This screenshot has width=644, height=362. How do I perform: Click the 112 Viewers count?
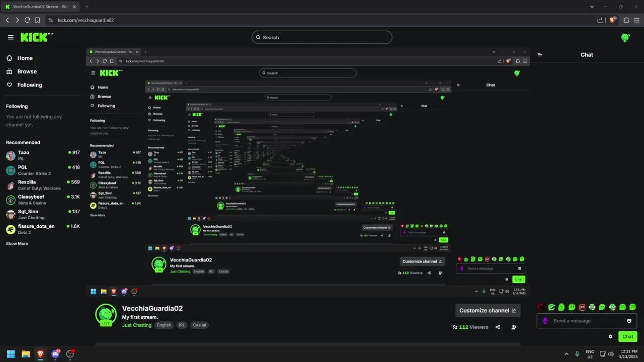pos(470,327)
